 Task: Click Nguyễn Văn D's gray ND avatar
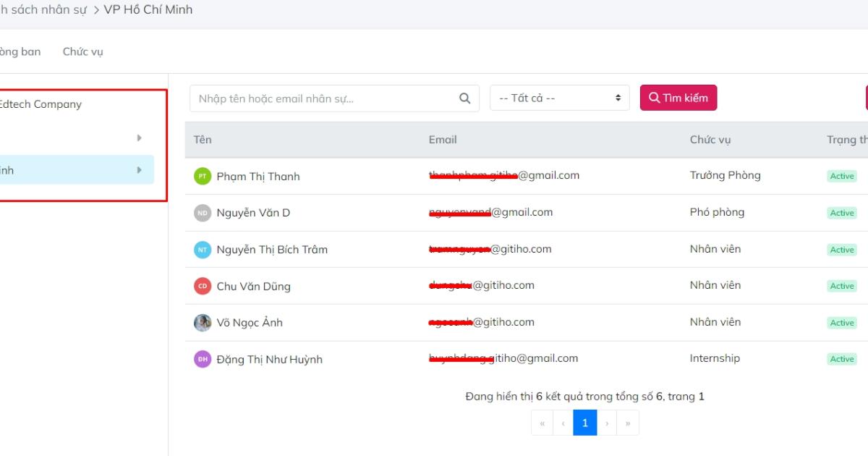tap(203, 213)
